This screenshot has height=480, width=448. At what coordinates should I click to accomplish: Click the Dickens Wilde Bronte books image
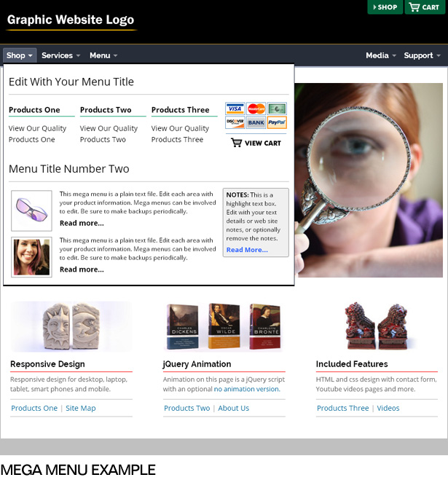click(224, 326)
